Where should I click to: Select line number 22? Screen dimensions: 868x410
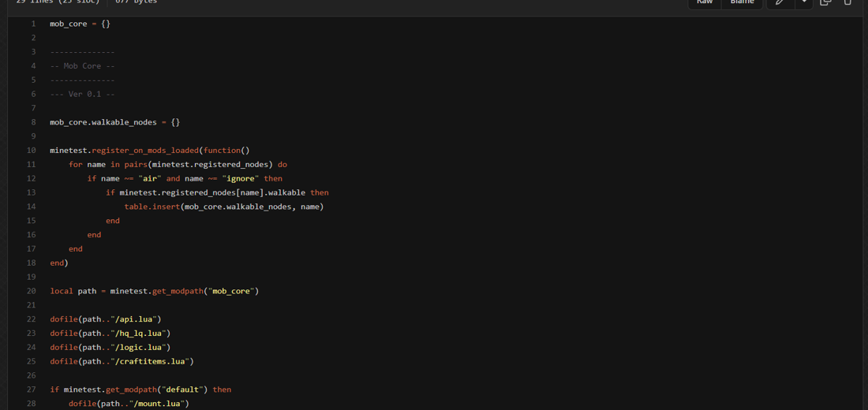31,319
